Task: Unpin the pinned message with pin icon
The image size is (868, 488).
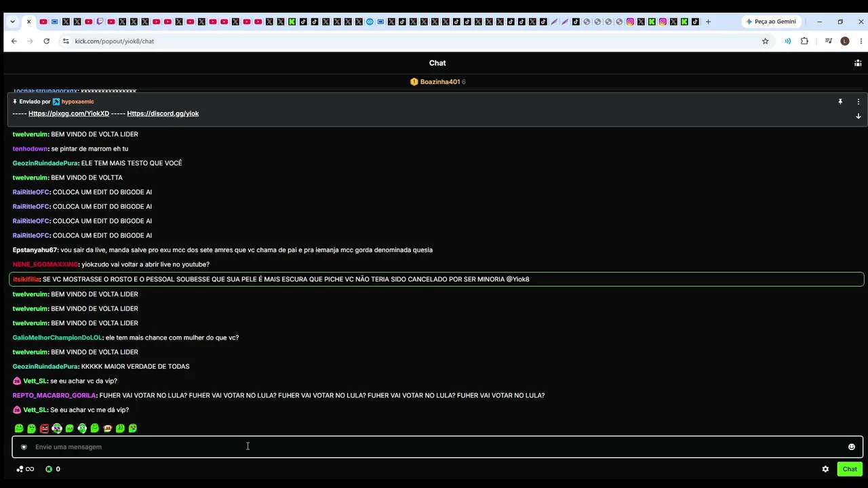Action: point(840,102)
